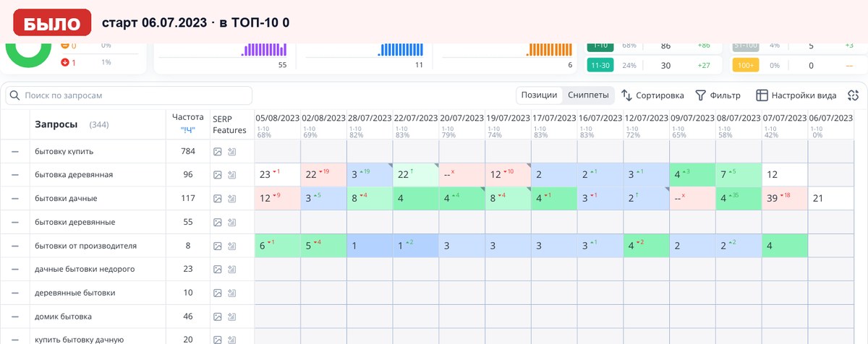
Task: Click the dash beside «деревянные бытовки»
Action: click(14, 293)
